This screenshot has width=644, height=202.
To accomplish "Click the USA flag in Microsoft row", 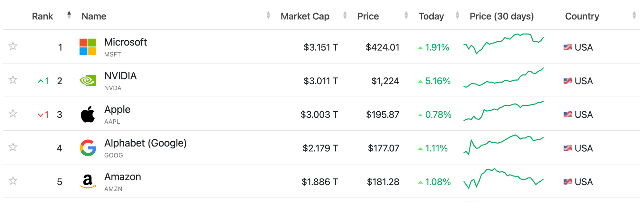I will pos(568,47).
